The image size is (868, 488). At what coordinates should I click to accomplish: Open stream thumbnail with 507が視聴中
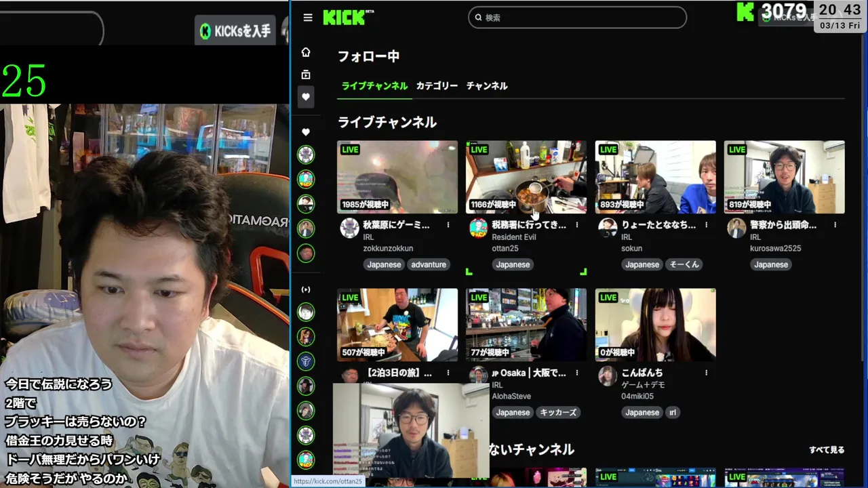click(397, 325)
